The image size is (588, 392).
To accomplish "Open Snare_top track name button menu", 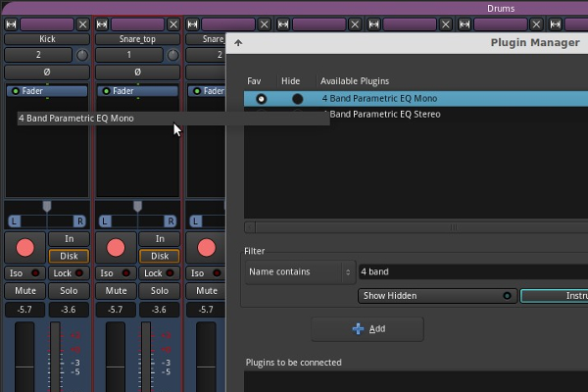I will 137,39.
